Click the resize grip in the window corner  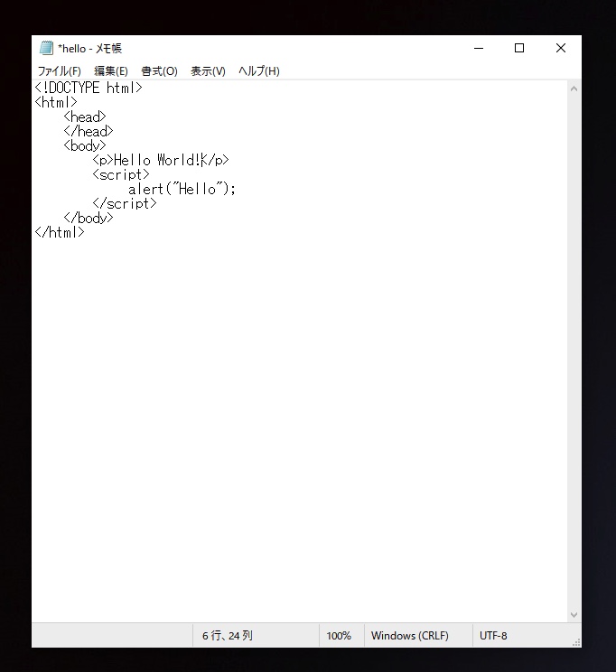[575, 641]
